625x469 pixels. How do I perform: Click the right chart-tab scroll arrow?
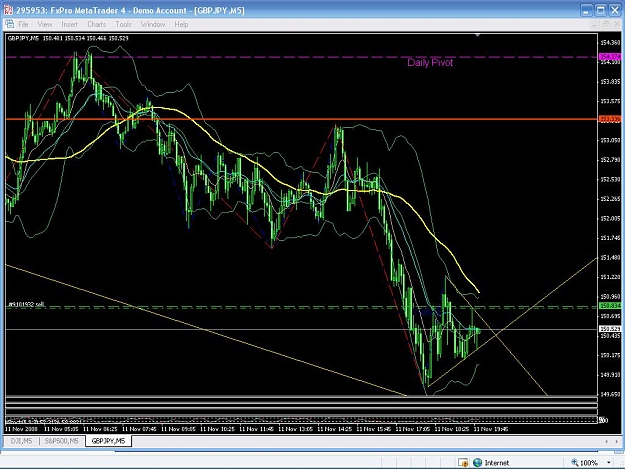click(x=617, y=441)
